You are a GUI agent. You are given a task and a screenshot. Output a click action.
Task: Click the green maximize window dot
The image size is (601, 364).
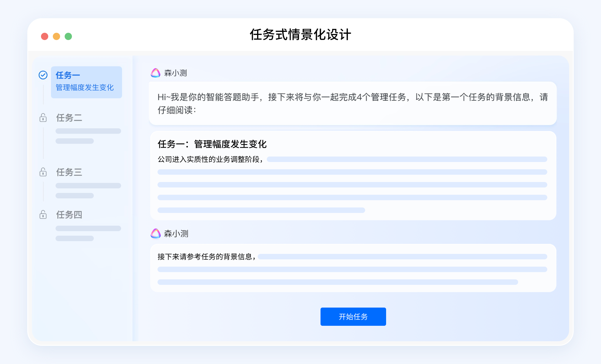[68, 36]
